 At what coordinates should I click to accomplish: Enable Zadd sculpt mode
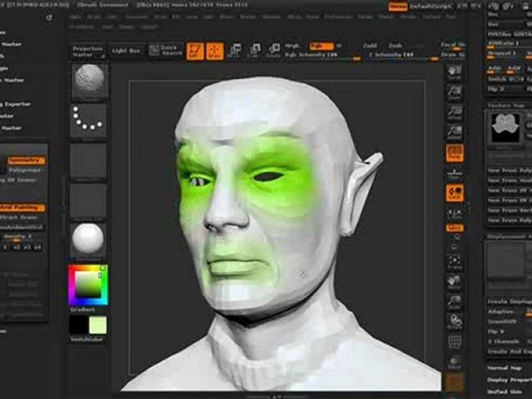(370, 46)
